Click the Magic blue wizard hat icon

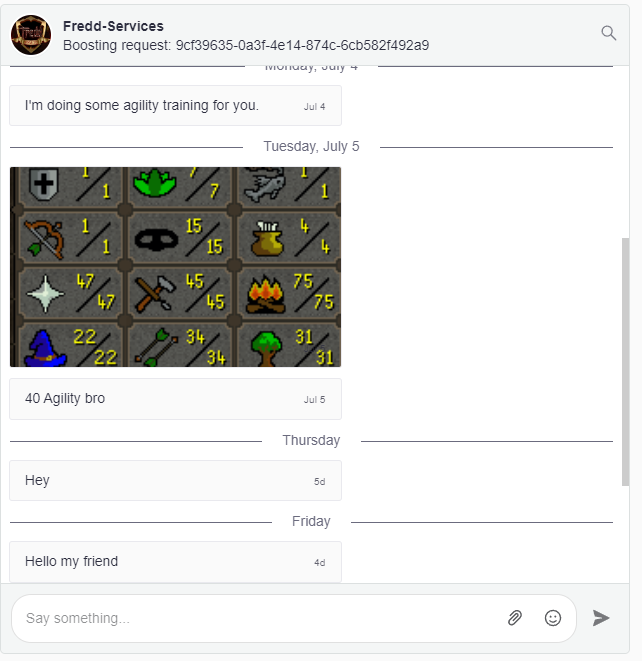click(44, 348)
